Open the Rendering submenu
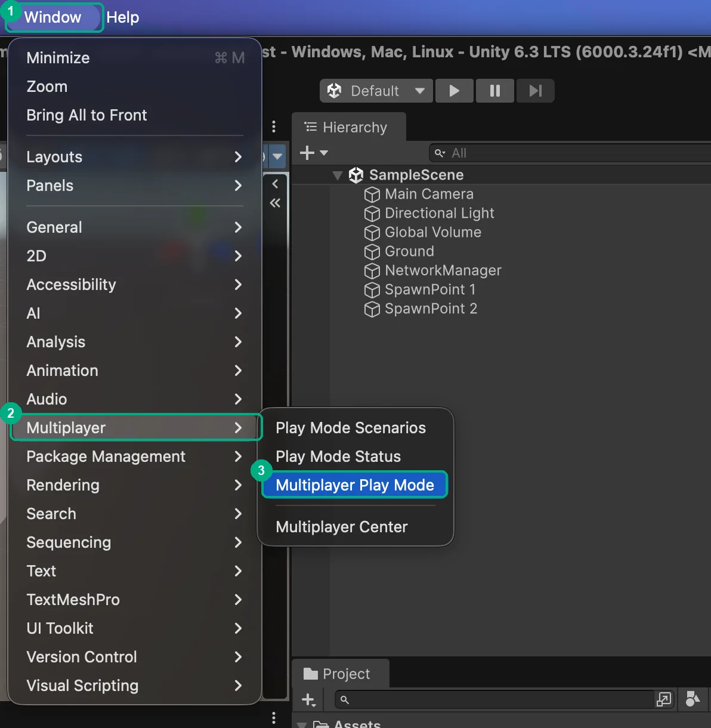The height and width of the screenshot is (728, 711). coord(135,485)
